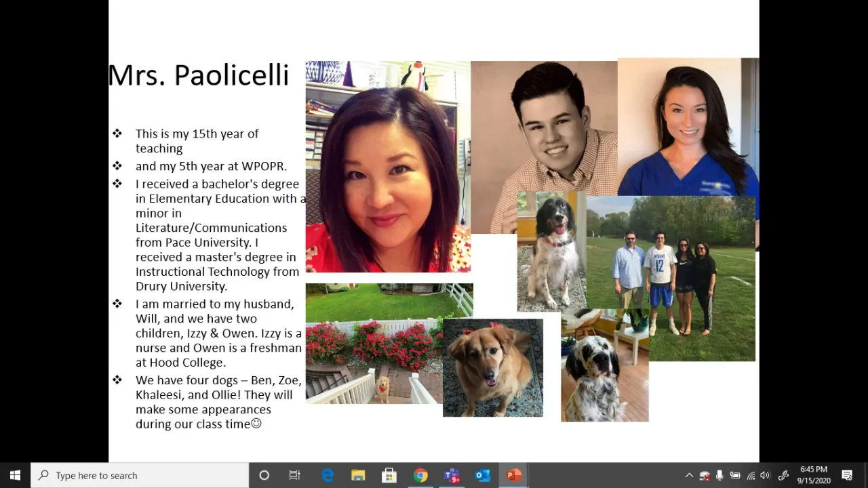Image resolution: width=868 pixels, height=488 pixels.
Task: Click 'I am married to my husband' bullet
Action: point(218,333)
